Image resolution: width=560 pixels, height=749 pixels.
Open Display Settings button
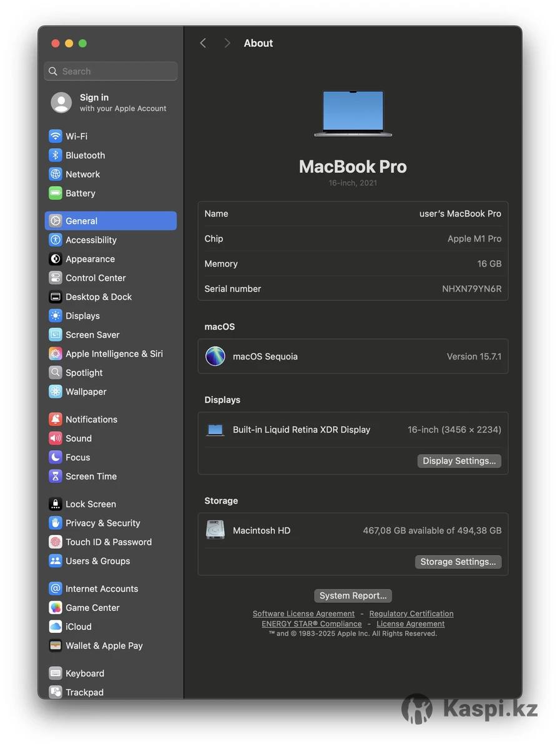pos(459,461)
